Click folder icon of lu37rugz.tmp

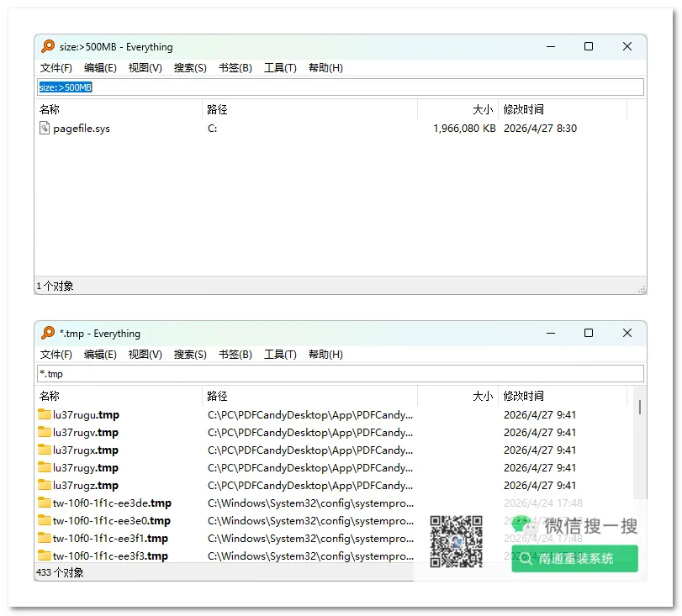point(45,485)
